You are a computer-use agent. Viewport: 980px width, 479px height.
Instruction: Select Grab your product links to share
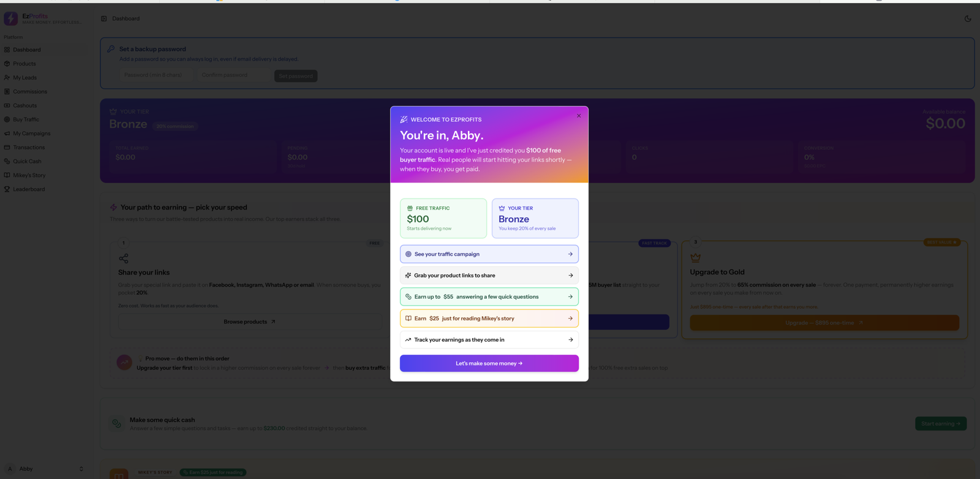coord(489,276)
